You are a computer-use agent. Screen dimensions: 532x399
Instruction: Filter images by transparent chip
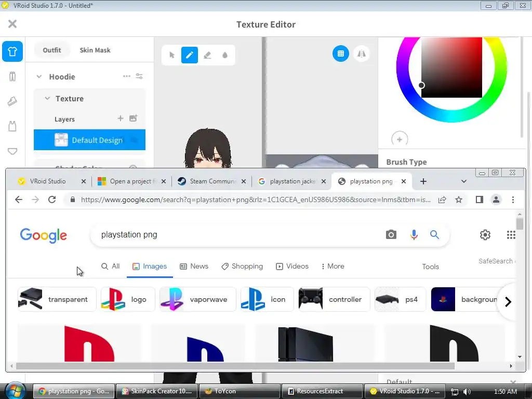point(57,299)
